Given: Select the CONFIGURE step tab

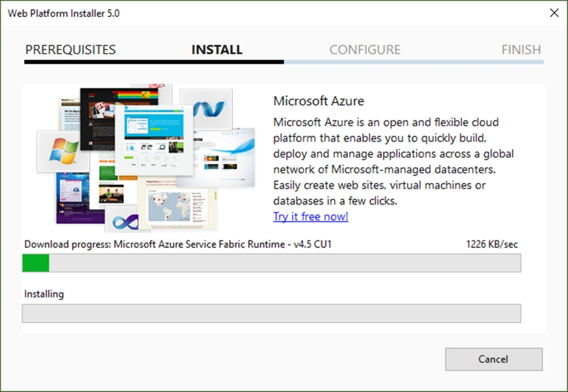Looking at the screenshot, I should (x=365, y=50).
